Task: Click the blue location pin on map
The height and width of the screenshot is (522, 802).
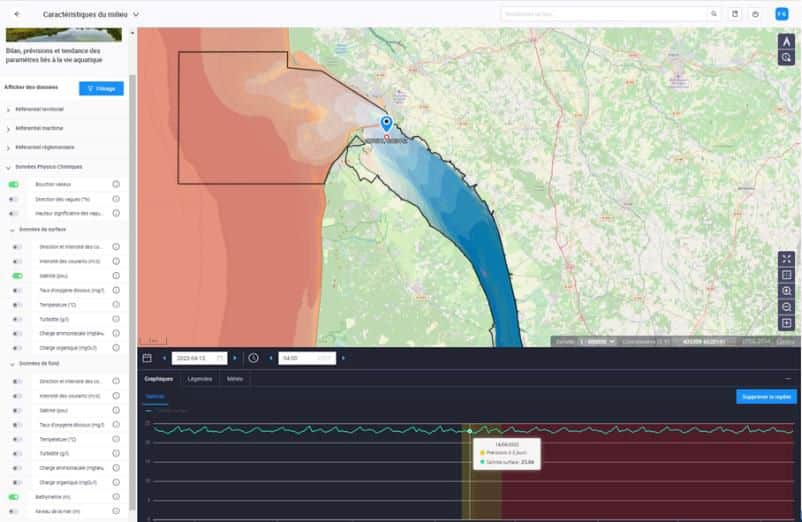Action: [386, 124]
